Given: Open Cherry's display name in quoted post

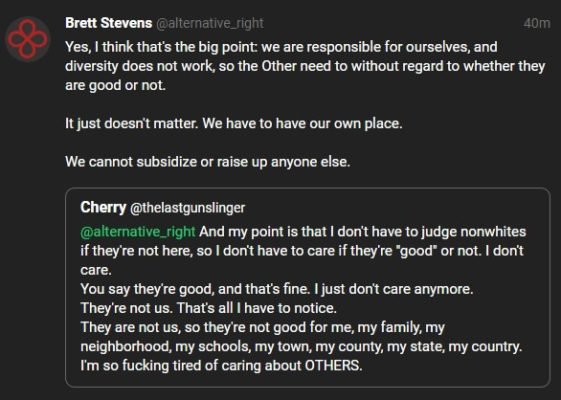Looking at the screenshot, I should [x=103, y=208].
